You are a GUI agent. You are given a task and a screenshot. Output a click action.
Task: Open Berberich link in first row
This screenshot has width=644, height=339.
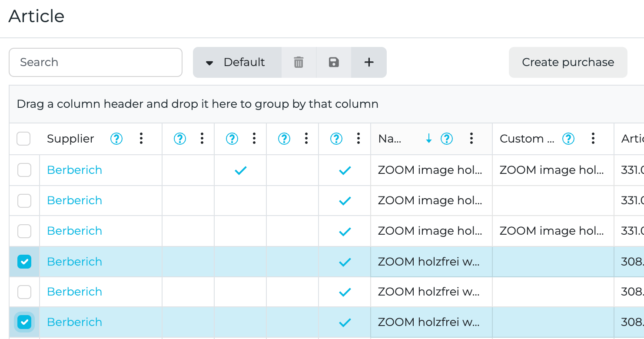pos(74,170)
